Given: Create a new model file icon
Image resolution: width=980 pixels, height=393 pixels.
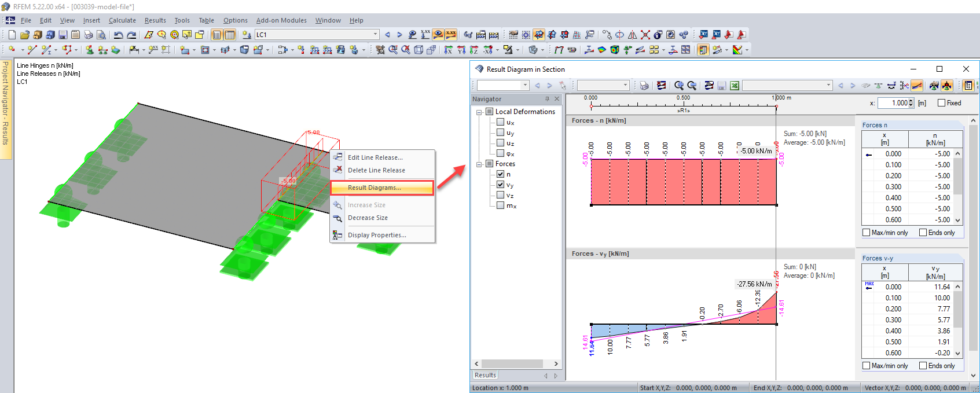Looking at the screenshot, I should [12, 35].
